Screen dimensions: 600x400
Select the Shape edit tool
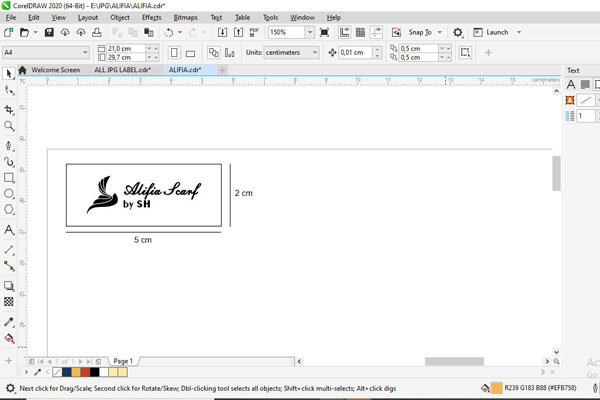[9, 90]
